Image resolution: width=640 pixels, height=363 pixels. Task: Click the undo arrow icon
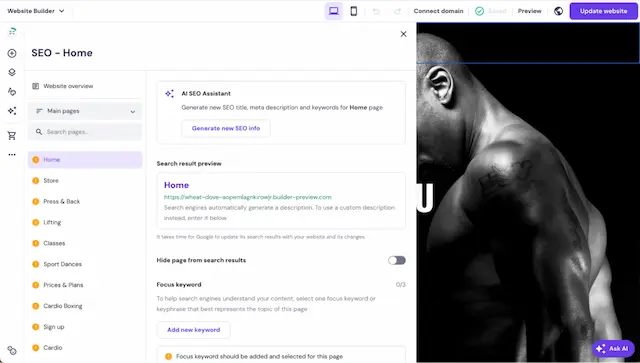point(376,11)
